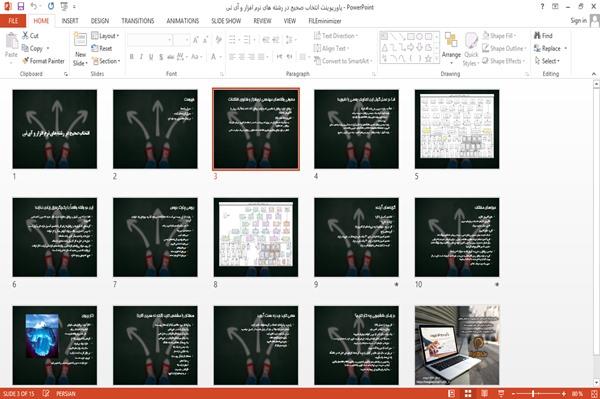Open the Font name combo box
The width and height of the screenshot is (600, 399).
[150, 40]
